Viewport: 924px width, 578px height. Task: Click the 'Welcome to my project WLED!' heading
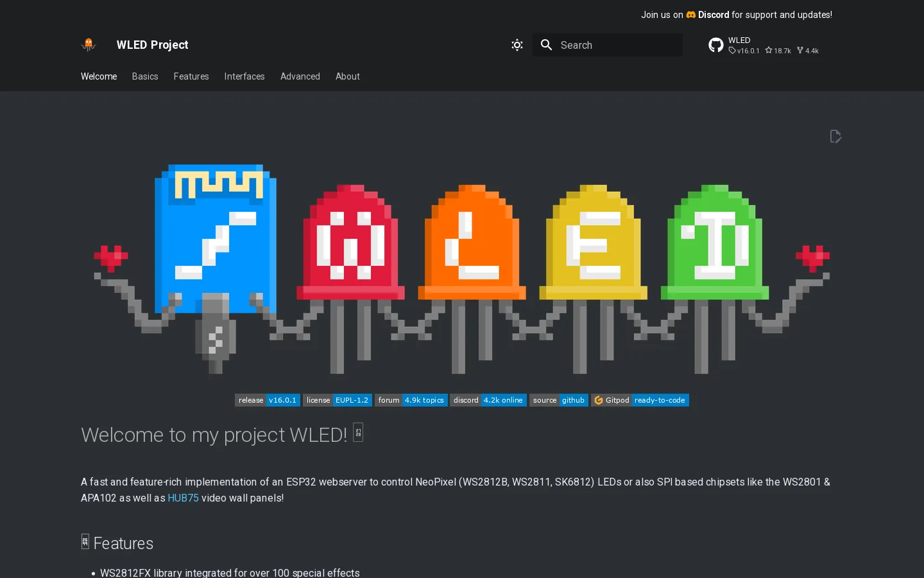coord(222,435)
